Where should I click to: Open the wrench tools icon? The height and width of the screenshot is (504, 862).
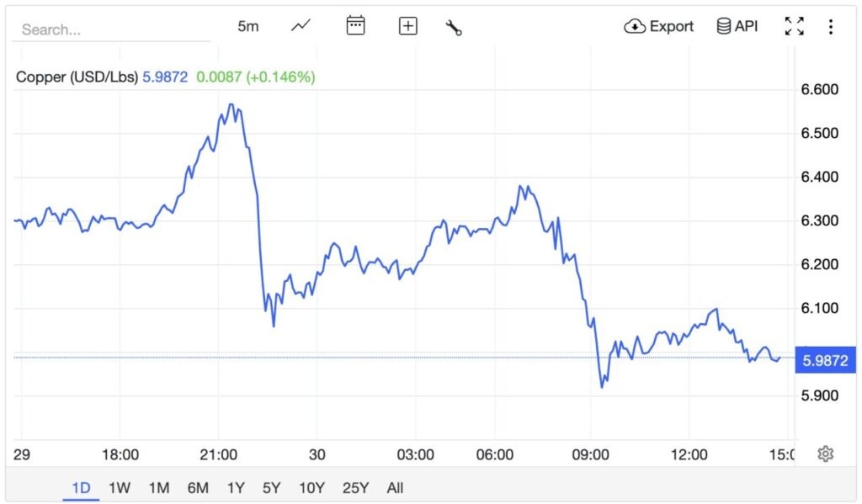pos(454,27)
